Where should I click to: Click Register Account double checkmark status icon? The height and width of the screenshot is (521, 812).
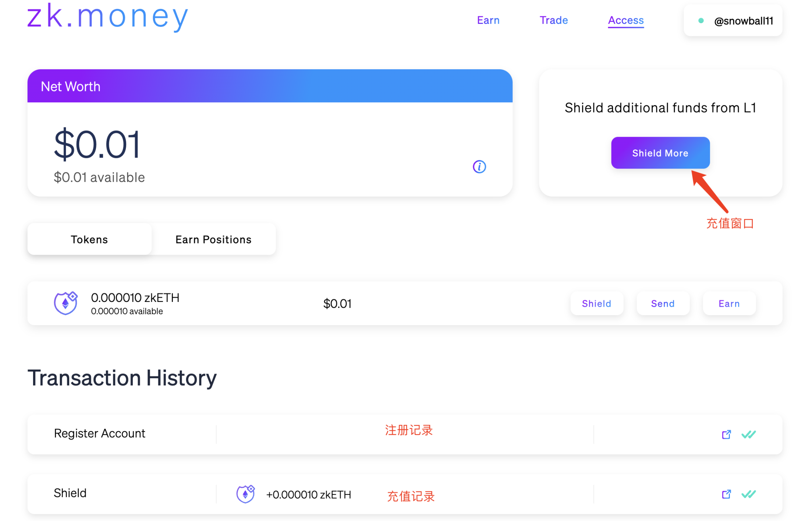tap(748, 434)
